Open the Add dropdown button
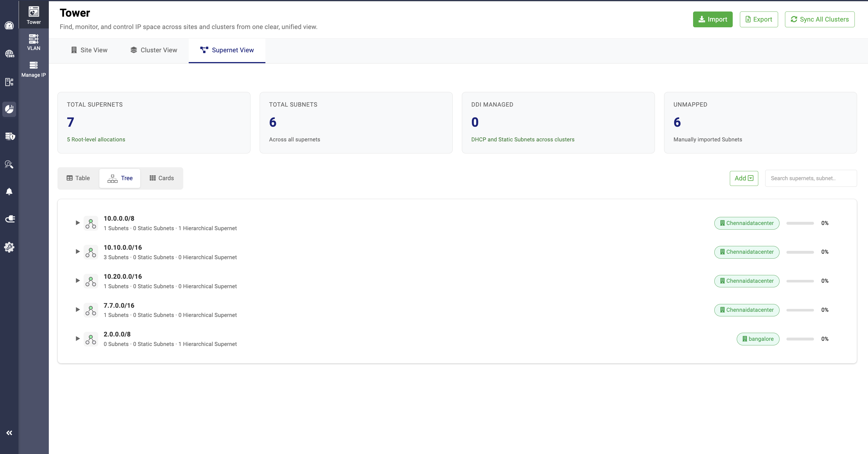Viewport: 868px width, 454px height. click(744, 178)
